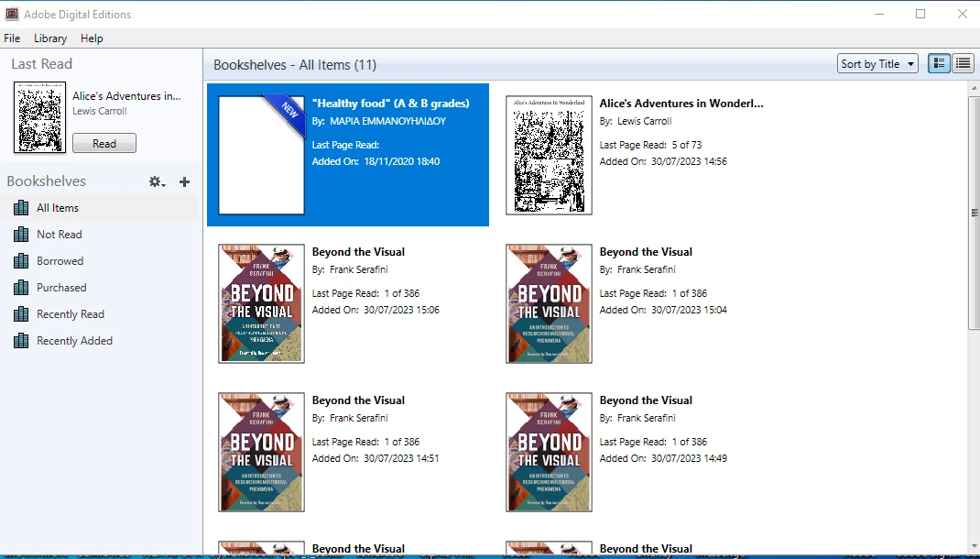Screen dimensions: 980x559
Task: Select the Not Read bookshelf
Action: 100,235
